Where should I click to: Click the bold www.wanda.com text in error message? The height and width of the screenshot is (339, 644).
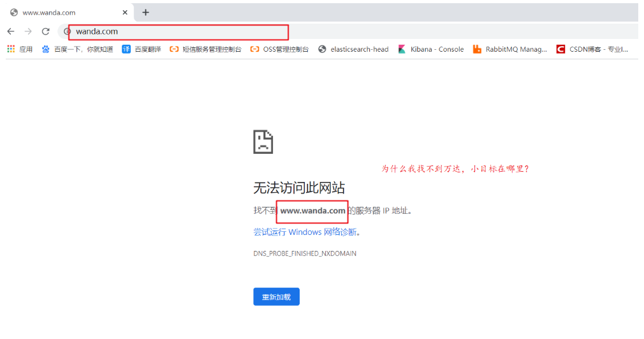click(x=312, y=211)
